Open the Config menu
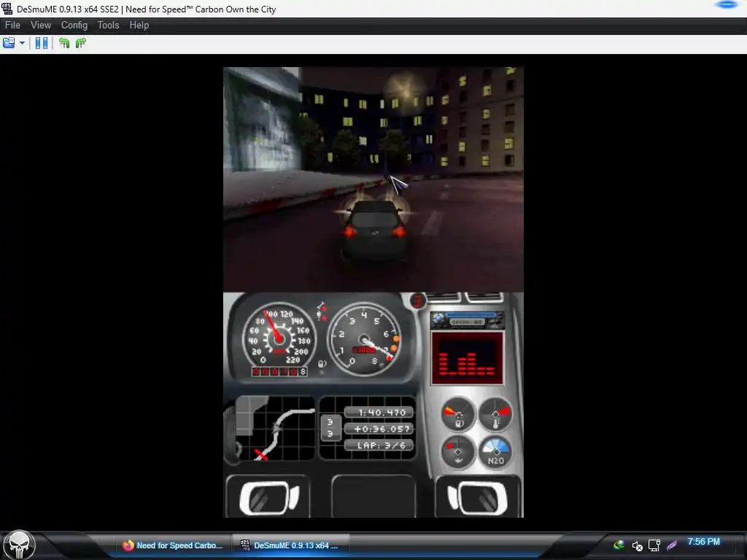 pos(74,26)
